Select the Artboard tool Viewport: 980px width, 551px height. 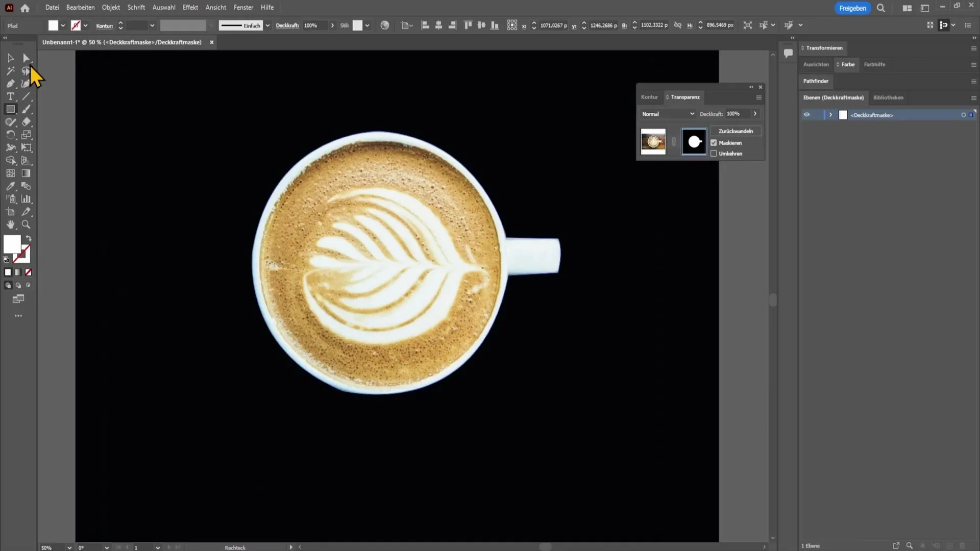tap(10, 212)
